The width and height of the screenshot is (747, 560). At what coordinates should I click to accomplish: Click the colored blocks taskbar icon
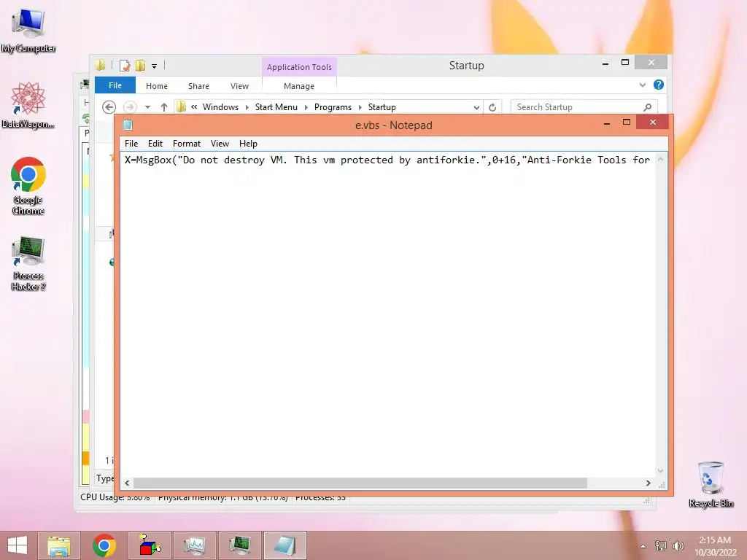(150, 545)
